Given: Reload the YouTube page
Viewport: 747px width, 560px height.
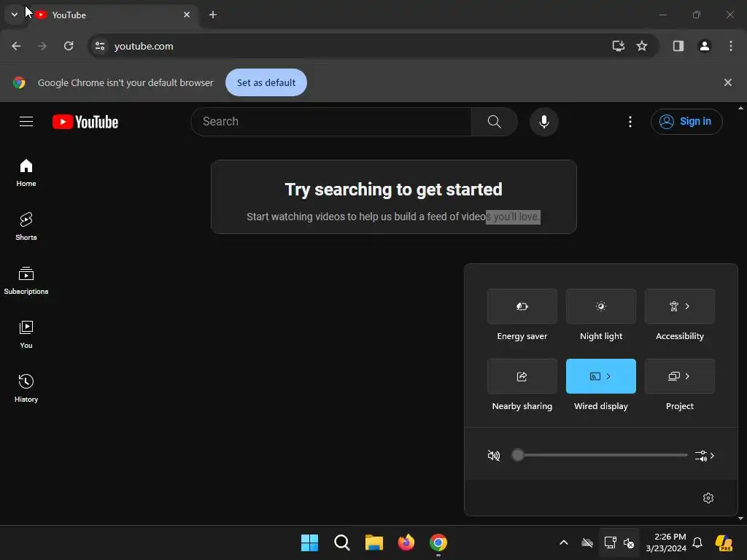Looking at the screenshot, I should (x=69, y=46).
